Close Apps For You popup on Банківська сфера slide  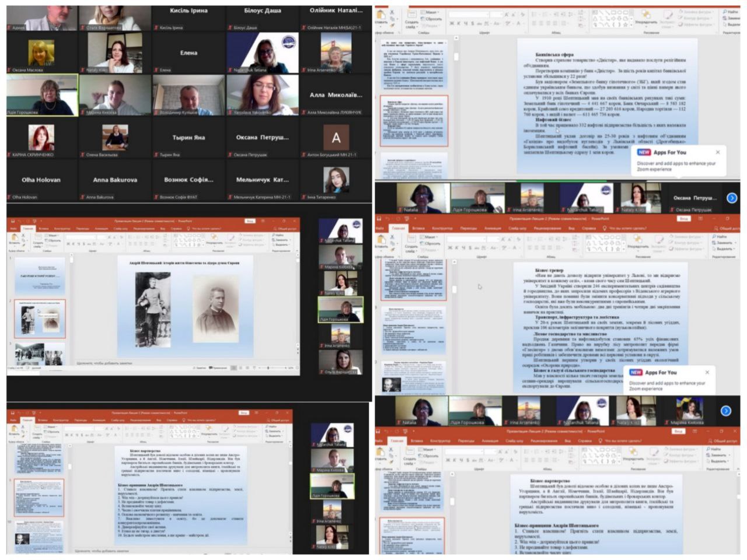coord(718,152)
